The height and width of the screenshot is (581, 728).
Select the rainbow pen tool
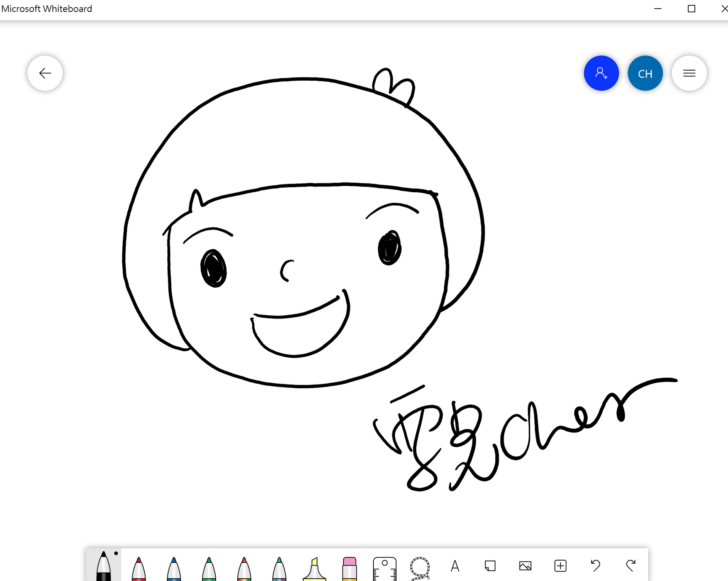tap(244, 568)
